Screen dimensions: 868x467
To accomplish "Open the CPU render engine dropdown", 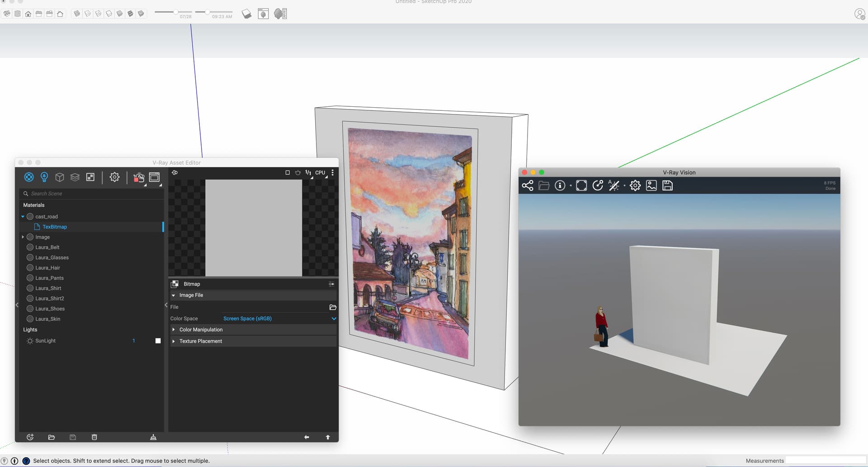I will [320, 172].
